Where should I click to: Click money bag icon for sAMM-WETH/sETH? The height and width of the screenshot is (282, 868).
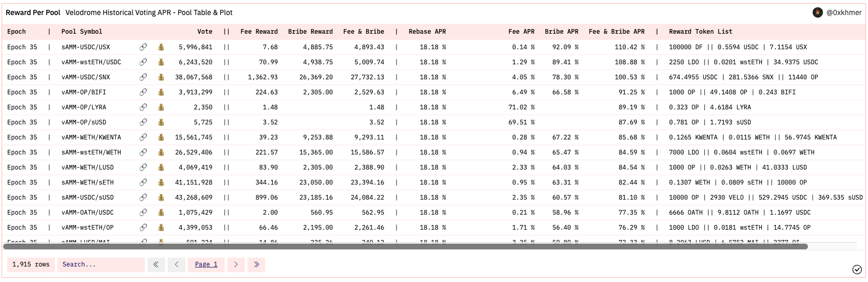pos(161,182)
